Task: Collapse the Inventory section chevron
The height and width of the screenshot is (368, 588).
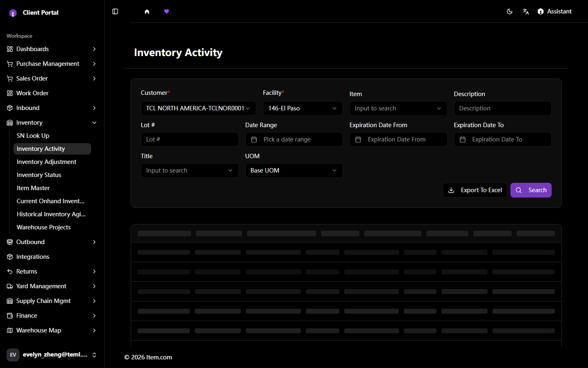Action: click(x=94, y=123)
